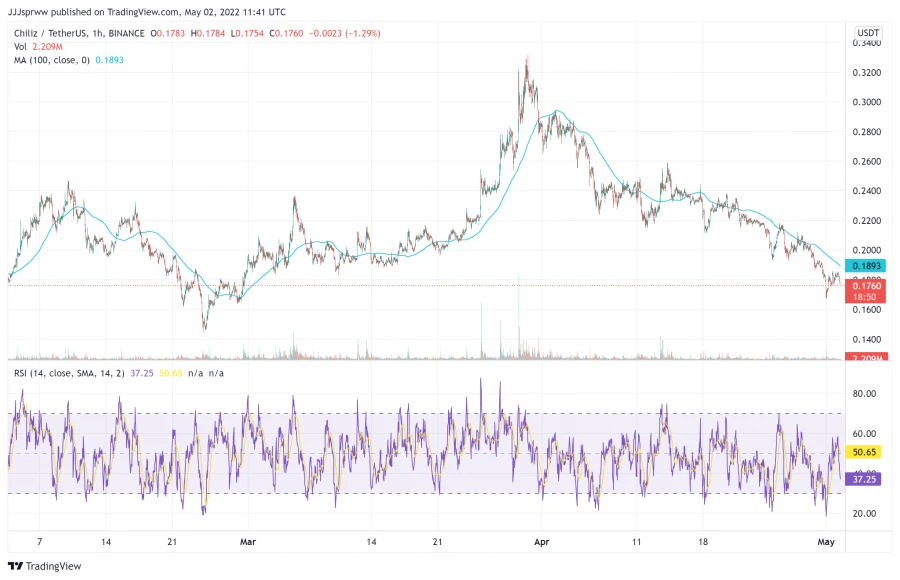Screen dimensions: 900x580
Task: Click the 80.00 RSI axis level
Action: tap(864, 393)
